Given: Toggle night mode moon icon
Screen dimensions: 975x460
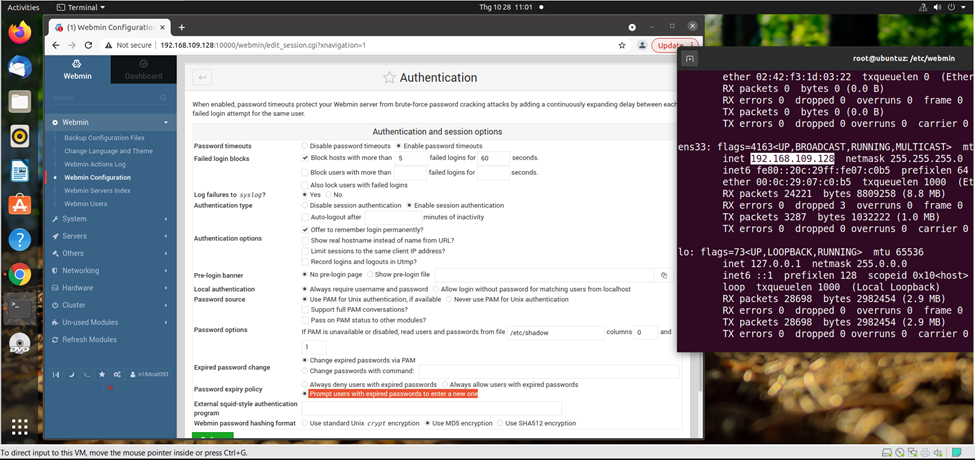Looking at the screenshot, I should pyautogui.click(x=71, y=375).
